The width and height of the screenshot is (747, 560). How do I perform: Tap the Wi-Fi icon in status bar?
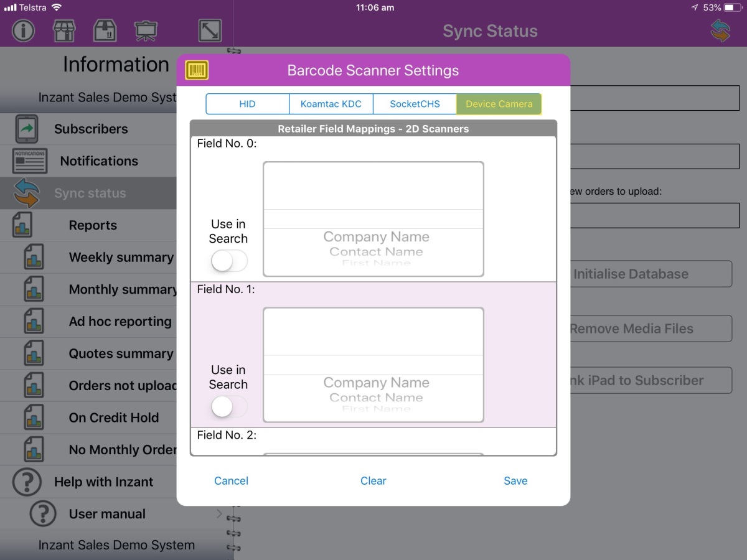(x=57, y=7)
